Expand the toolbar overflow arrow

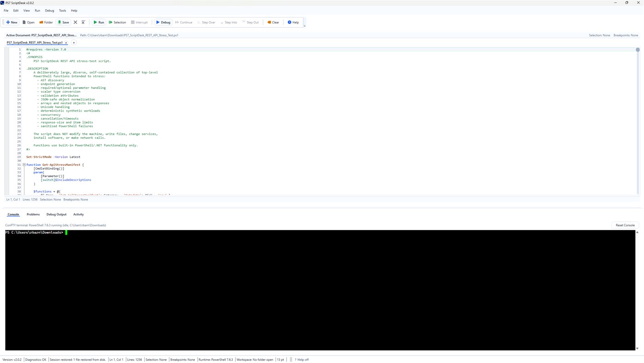304,26
